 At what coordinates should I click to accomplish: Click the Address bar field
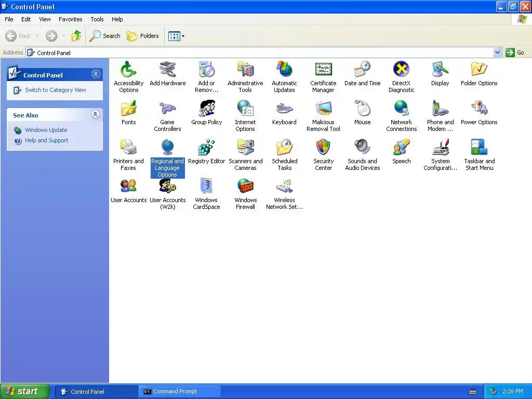(x=260, y=52)
